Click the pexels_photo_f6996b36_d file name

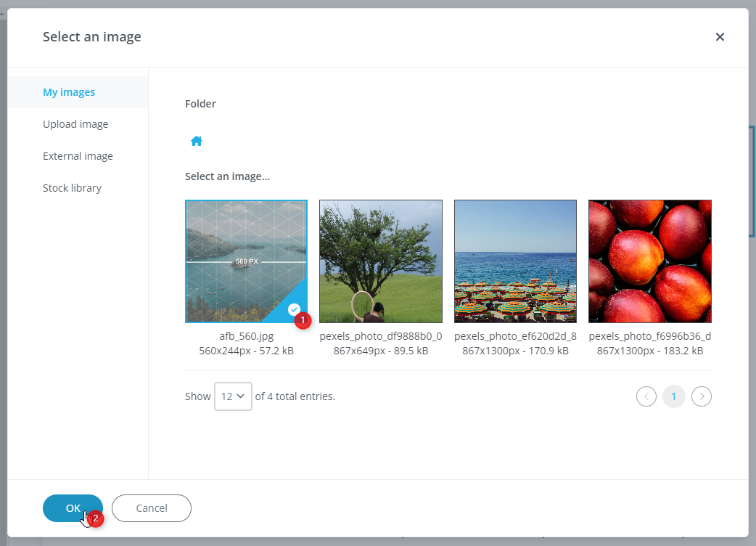point(649,336)
